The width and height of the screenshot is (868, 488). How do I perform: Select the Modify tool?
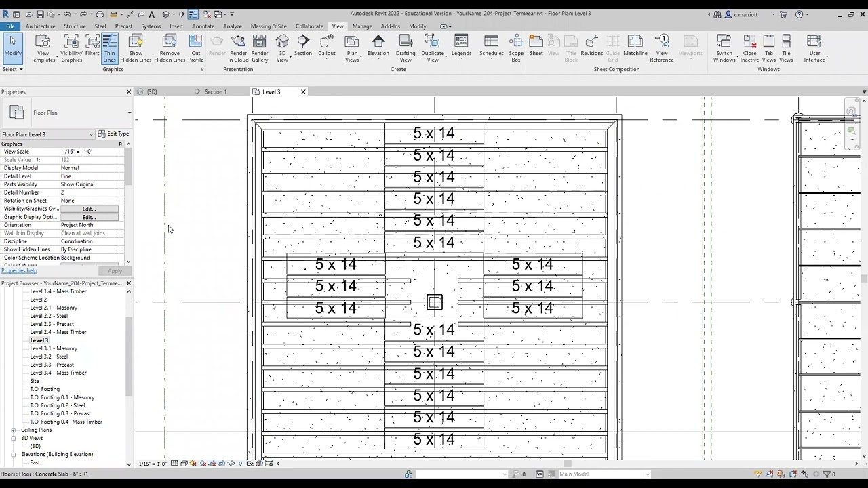tap(12, 47)
